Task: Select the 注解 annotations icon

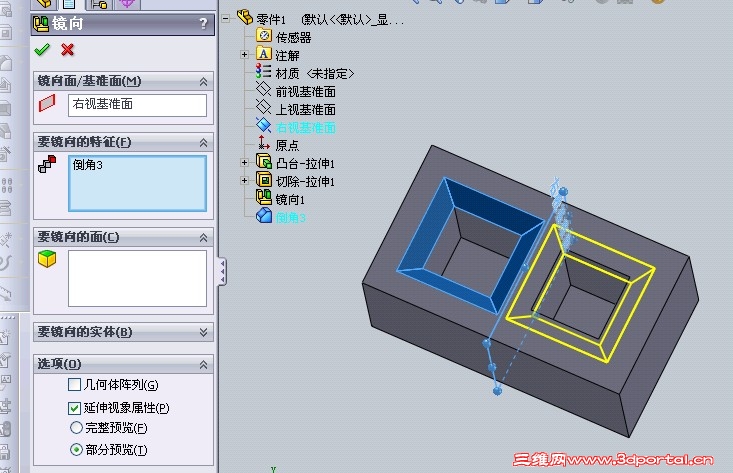Action: 264,54
